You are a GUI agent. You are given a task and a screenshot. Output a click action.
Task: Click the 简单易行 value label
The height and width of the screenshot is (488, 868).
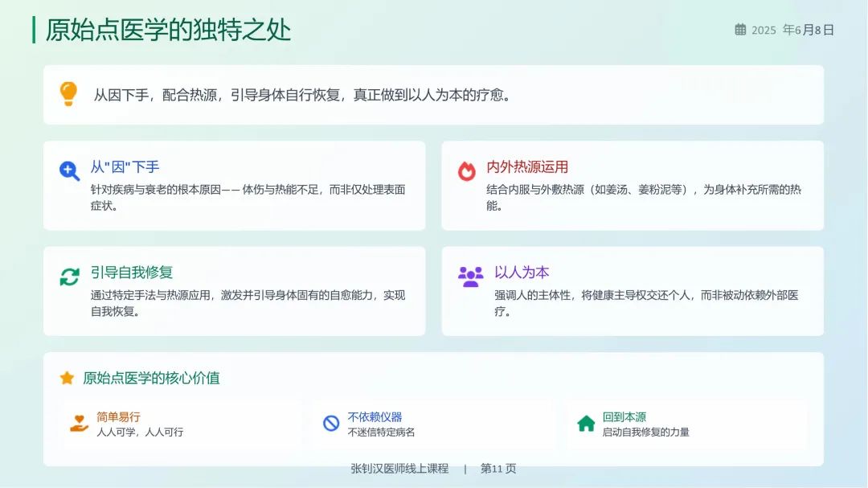[x=118, y=417]
